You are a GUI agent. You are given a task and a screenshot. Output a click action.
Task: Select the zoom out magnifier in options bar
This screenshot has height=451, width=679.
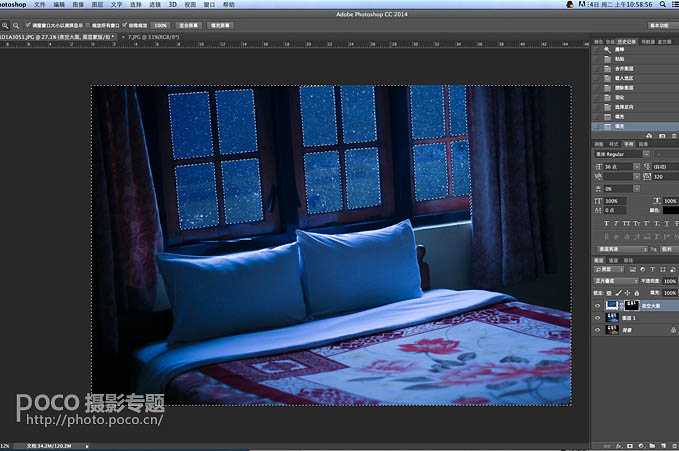click(16, 26)
